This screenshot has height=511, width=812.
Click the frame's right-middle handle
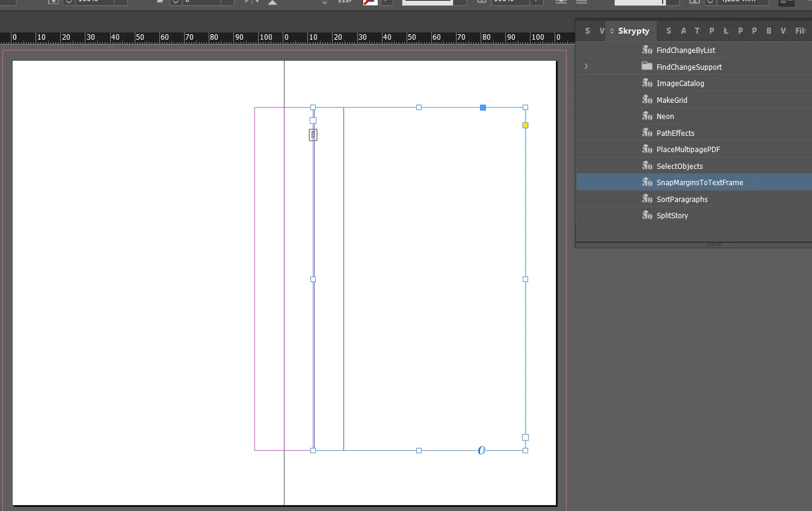pos(525,279)
